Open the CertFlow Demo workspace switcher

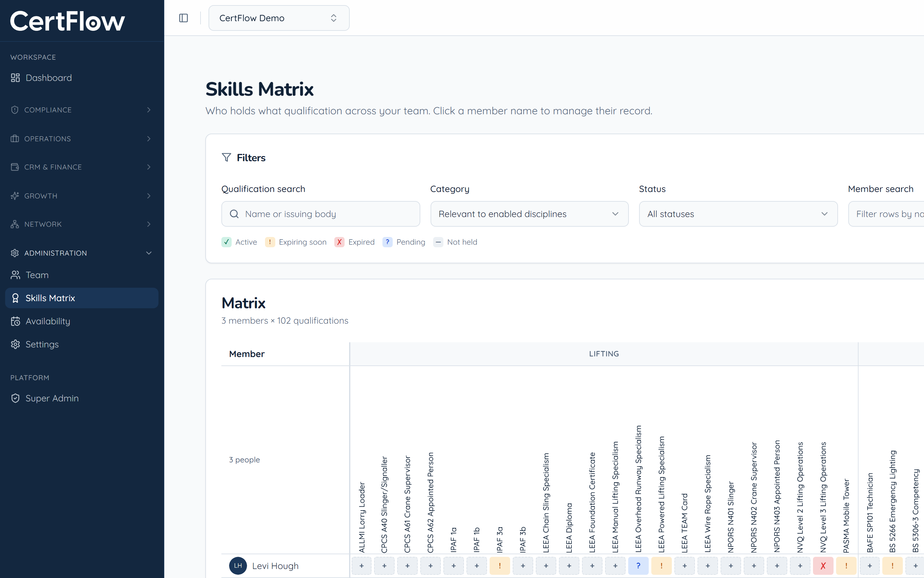[x=279, y=18]
